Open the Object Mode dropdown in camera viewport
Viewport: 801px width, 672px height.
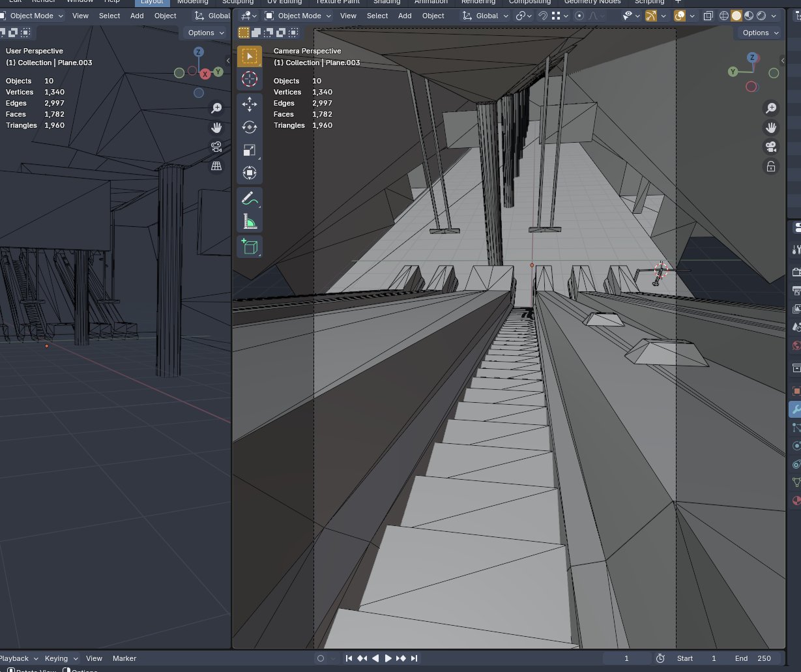tap(299, 16)
